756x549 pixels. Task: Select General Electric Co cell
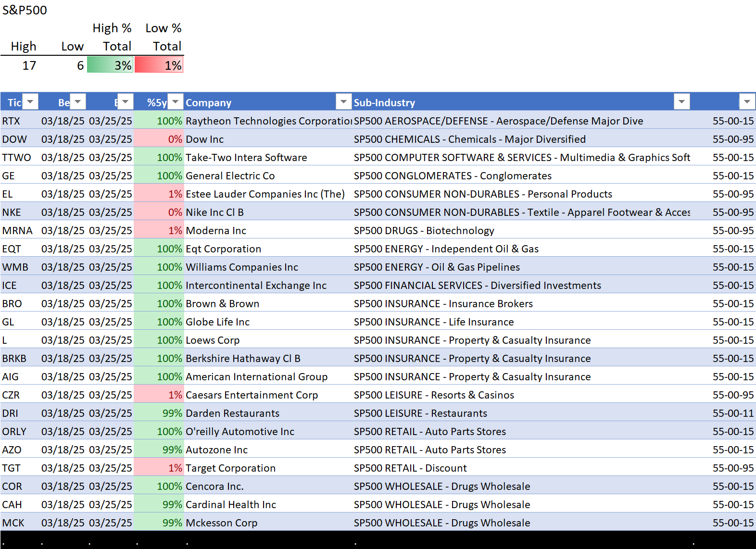(x=268, y=175)
